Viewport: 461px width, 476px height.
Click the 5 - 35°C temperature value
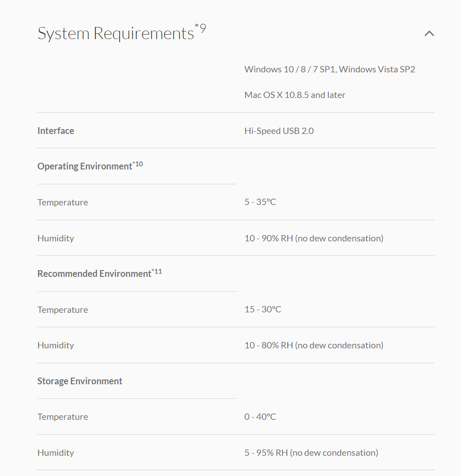(260, 202)
